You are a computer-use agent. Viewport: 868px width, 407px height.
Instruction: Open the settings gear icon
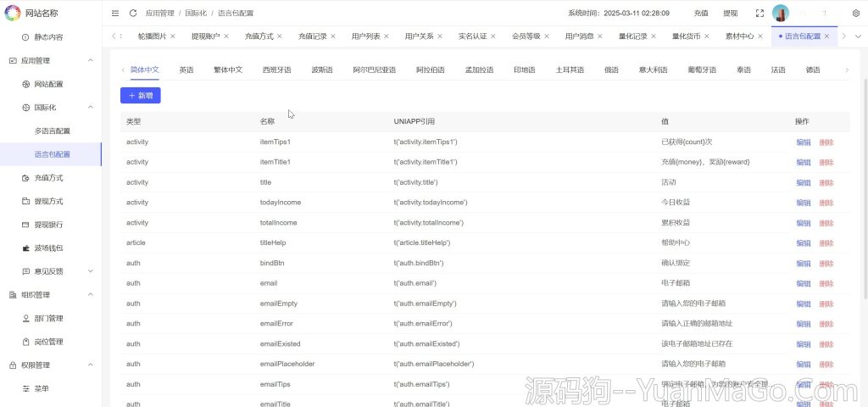pyautogui.click(x=856, y=14)
